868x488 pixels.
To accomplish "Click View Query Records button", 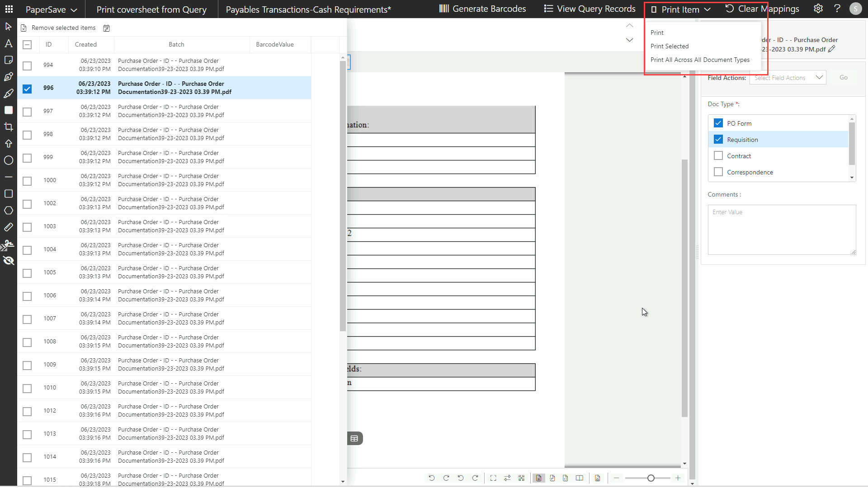I will tap(590, 9).
